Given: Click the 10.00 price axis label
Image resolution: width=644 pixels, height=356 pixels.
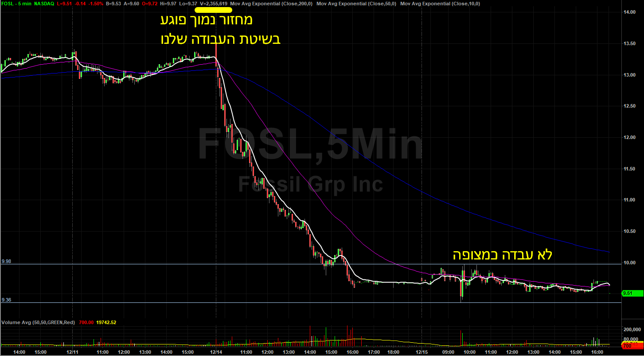Looking at the screenshot, I should (630, 263).
